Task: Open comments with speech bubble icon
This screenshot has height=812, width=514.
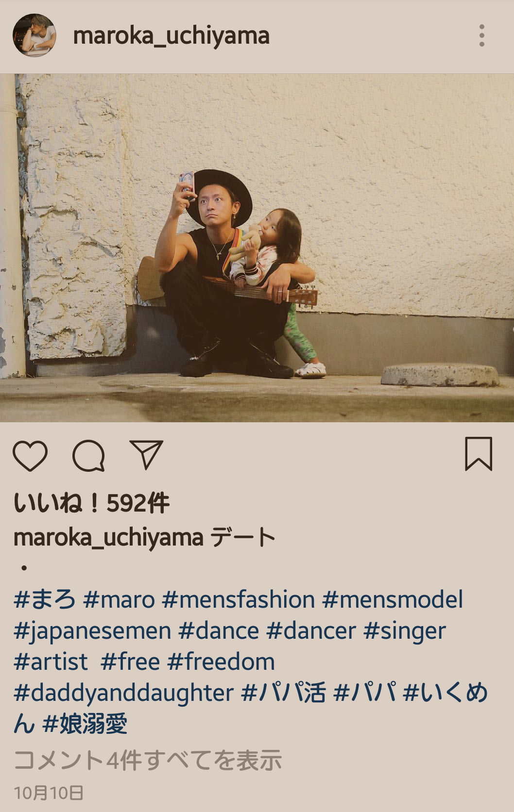Action: pos(88,456)
